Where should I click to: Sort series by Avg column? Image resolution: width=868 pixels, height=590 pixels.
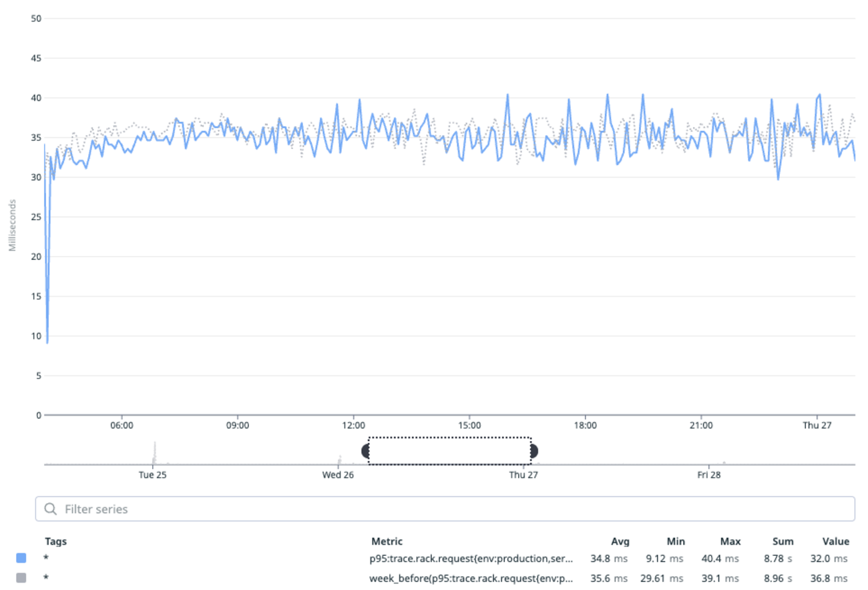pyautogui.click(x=620, y=541)
